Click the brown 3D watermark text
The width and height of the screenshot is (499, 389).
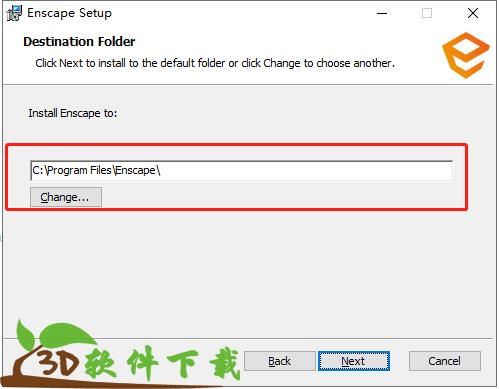click(57, 363)
